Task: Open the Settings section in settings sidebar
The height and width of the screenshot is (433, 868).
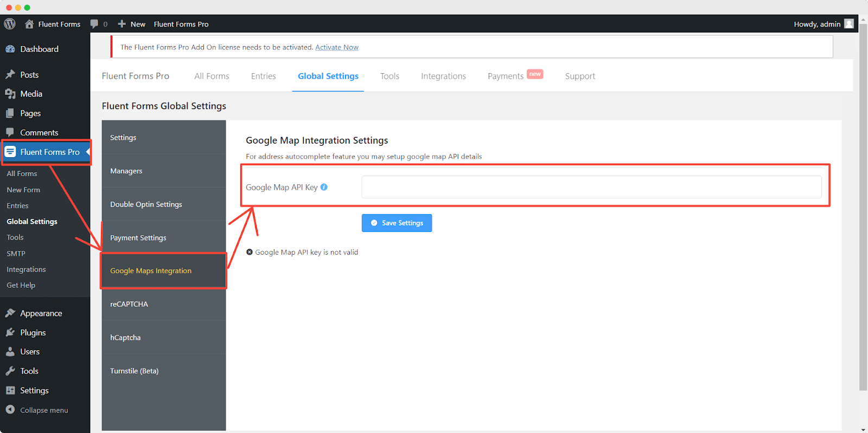Action: point(164,137)
